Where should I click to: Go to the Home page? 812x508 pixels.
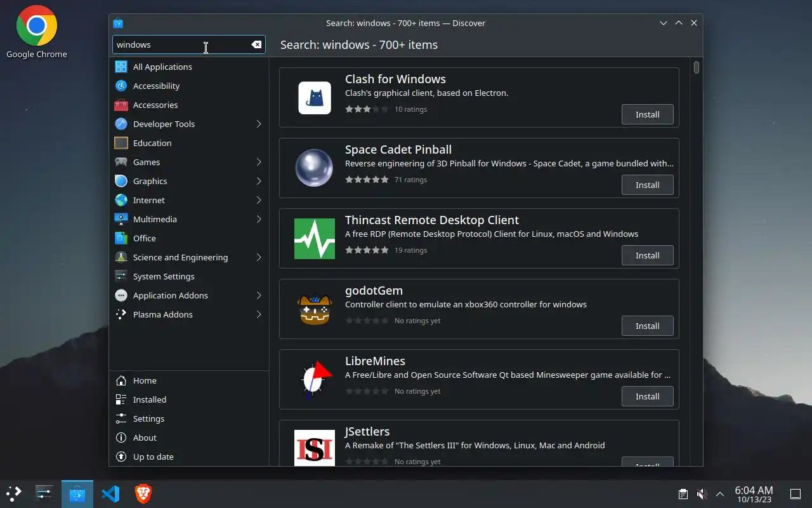tap(189, 380)
